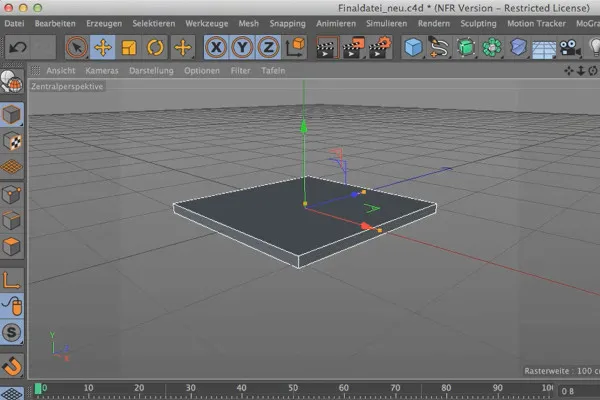
Task: Open the Erzeugen menu
Action: tap(104, 23)
